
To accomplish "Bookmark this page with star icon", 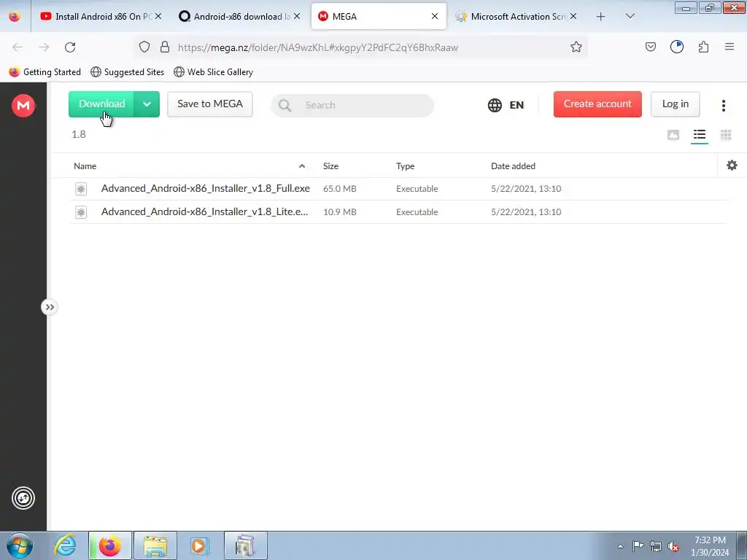I will point(576,47).
